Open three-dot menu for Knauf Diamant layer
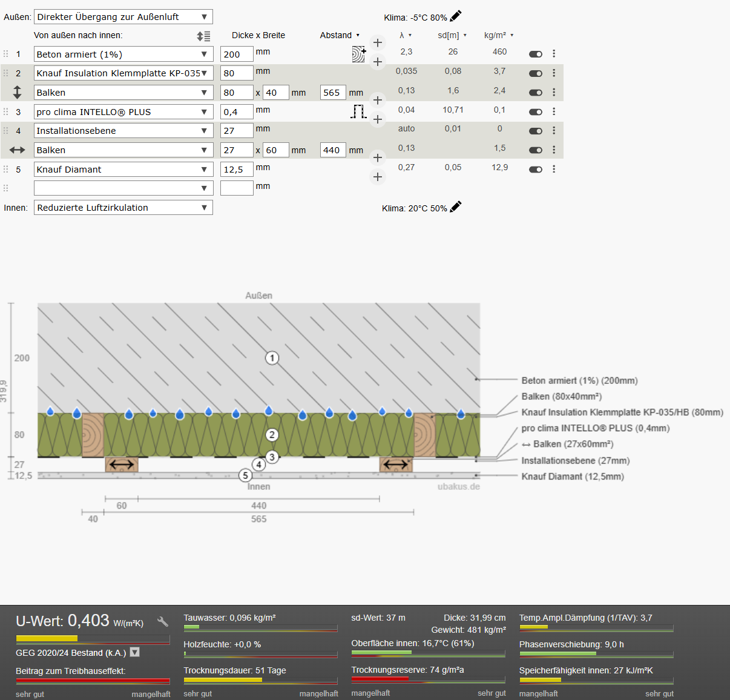The image size is (730, 700). click(554, 169)
